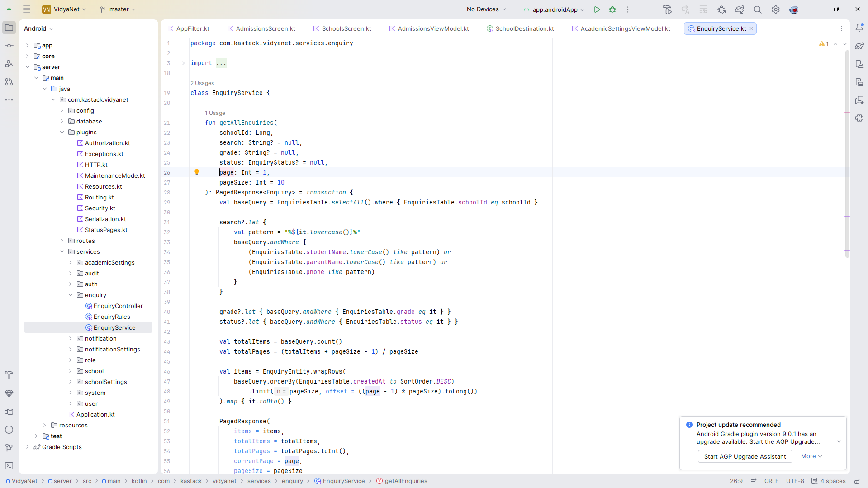868x488 pixels.
Task: Toggle read-only lock icon in status bar
Action: pos(857,481)
